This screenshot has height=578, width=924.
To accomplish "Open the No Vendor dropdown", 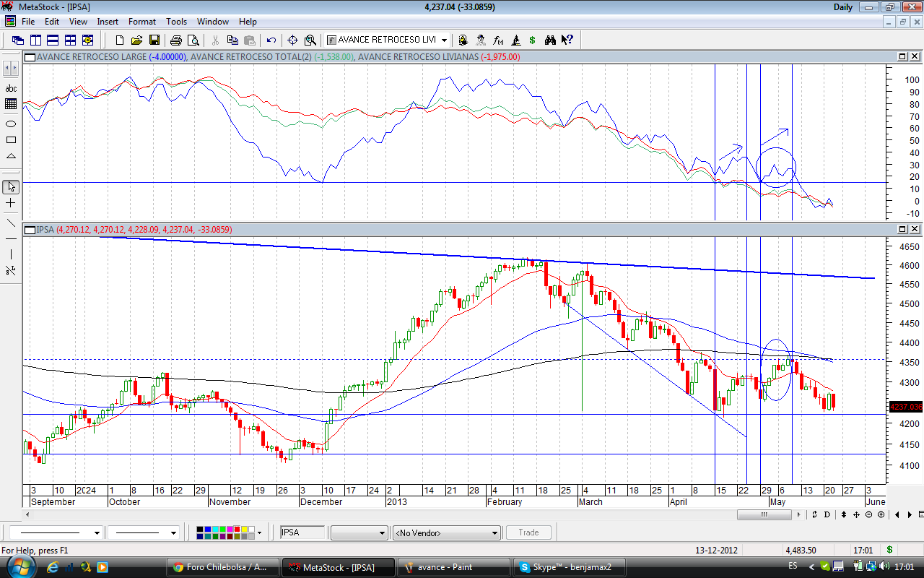I will click(494, 533).
